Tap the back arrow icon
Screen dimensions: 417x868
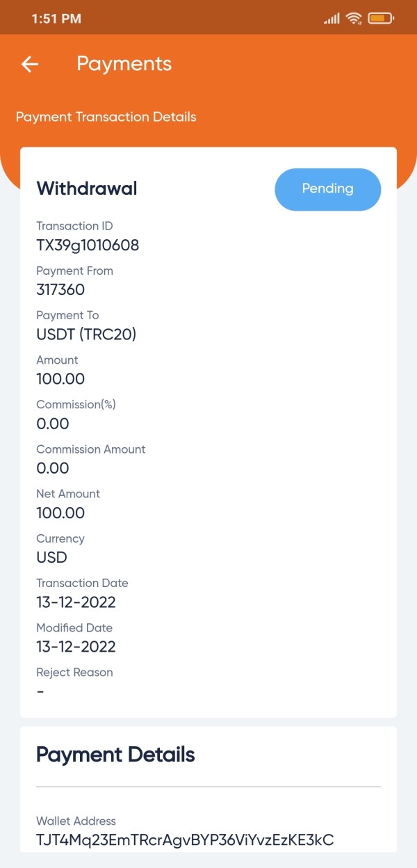tap(30, 64)
